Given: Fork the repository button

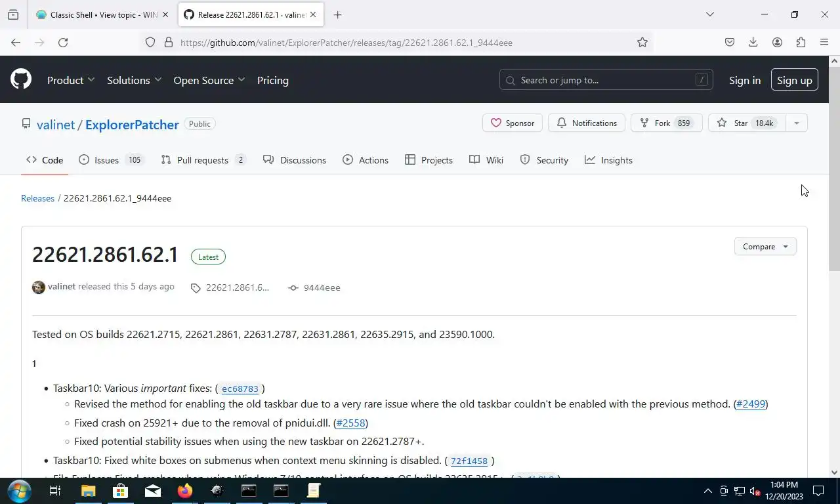Looking at the screenshot, I should (666, 123).
